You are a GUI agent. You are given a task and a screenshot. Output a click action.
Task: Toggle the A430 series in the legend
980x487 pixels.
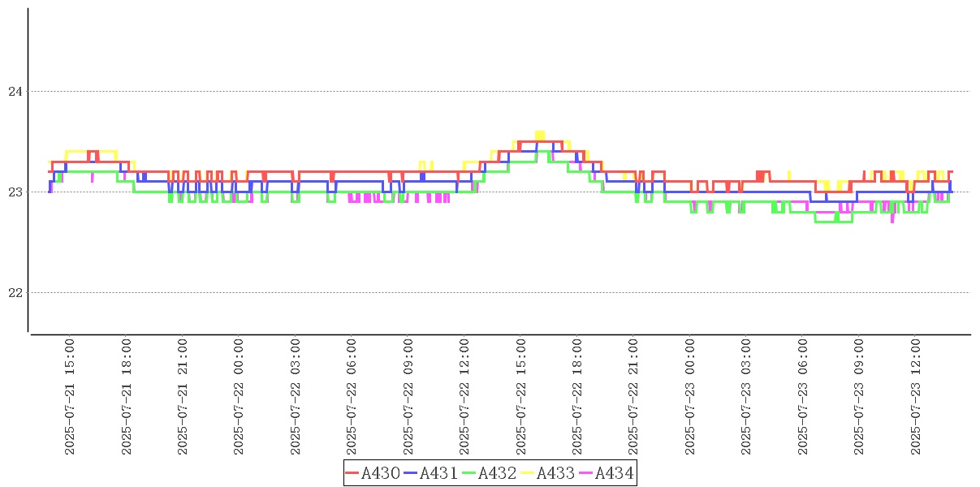click(380, 473)
